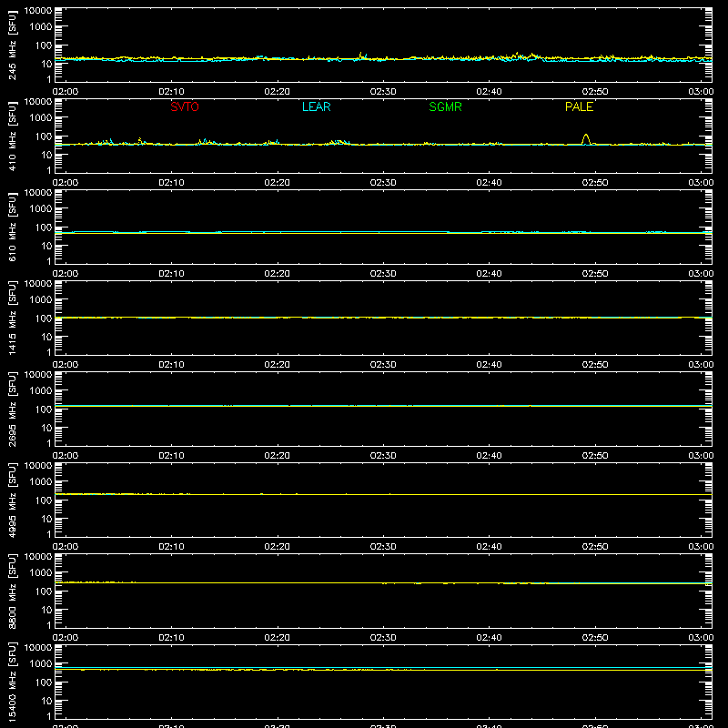Select the 8800 MHz [SFU] axis title
Viewport: 728px width, 728px height.
click(12, 591)
